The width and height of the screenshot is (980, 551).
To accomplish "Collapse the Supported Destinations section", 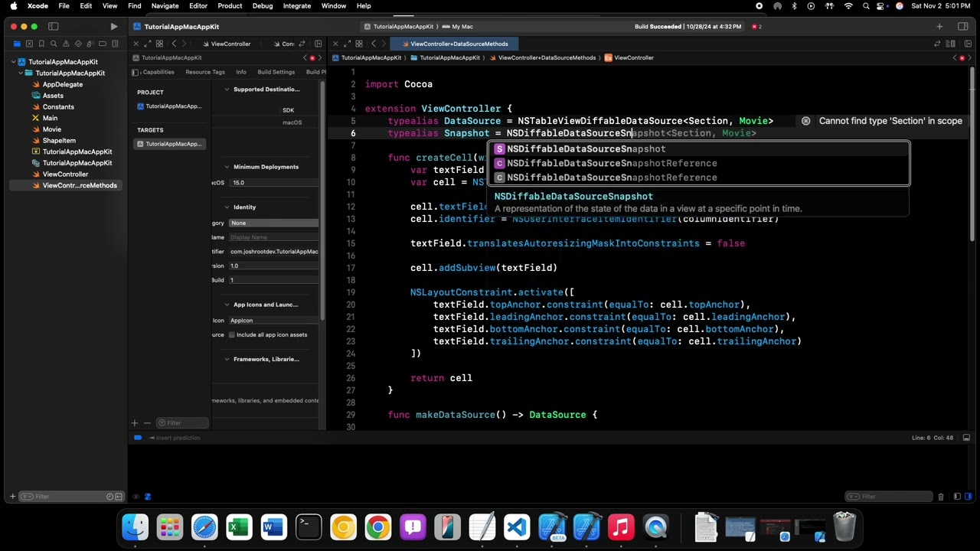I will (227, 90).
